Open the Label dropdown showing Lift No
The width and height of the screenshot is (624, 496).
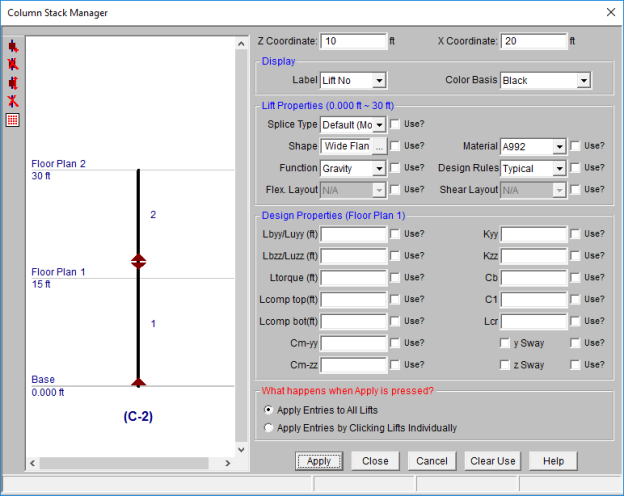coord(378,80)
